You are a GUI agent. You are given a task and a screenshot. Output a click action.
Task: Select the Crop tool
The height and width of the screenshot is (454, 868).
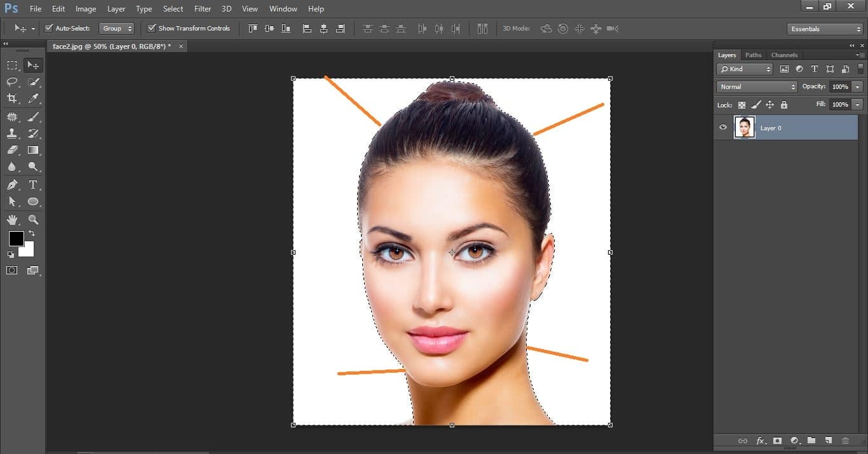12,98
